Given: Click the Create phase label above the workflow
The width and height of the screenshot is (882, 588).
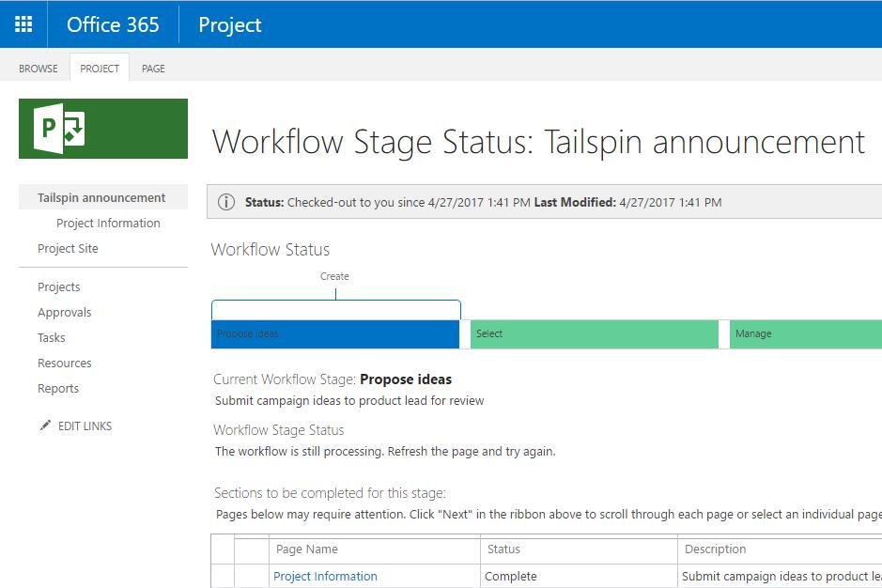Looking at the screenshot, I should click(x=334, y=276).
